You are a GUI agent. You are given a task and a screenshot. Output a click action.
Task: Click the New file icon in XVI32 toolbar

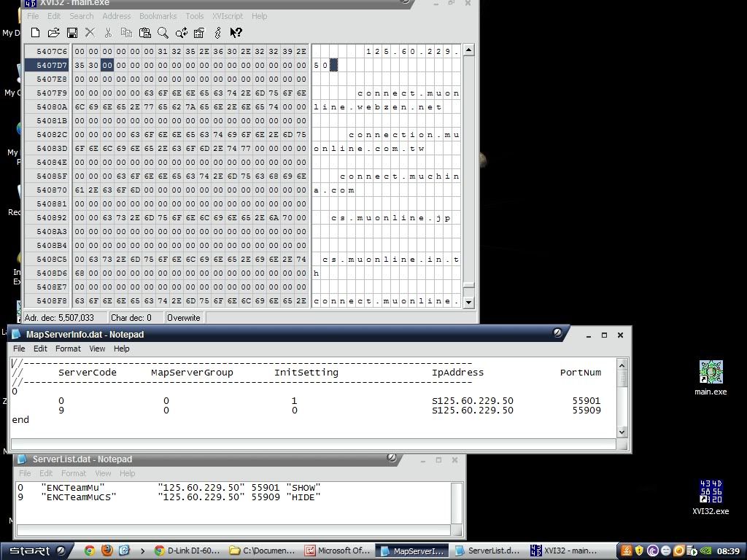click(x=35, y=32)
